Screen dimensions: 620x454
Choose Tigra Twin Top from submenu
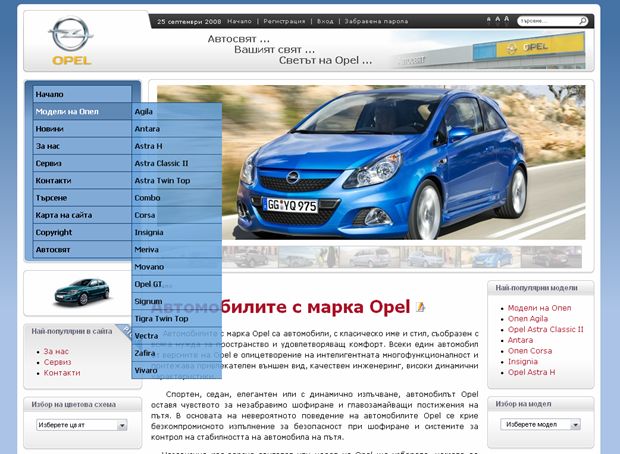(177, 318)
